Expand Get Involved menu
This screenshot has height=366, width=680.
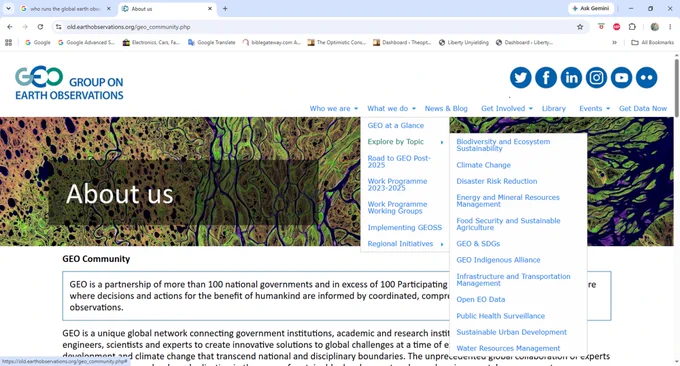[x=507, y=108]
